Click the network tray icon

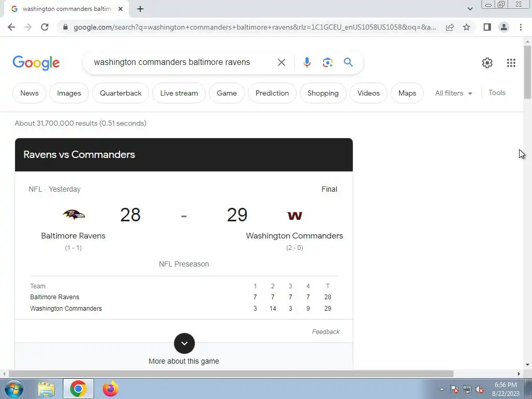(x=467, y=390)
